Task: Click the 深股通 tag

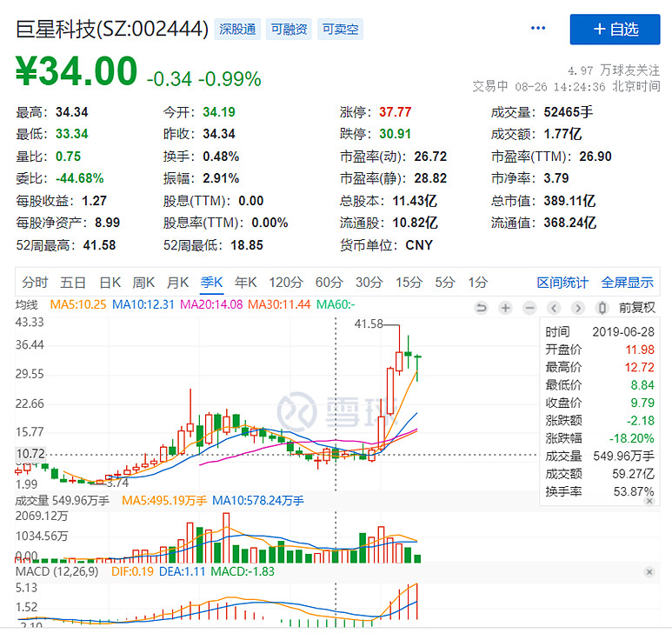Action: tap(237, 30)
